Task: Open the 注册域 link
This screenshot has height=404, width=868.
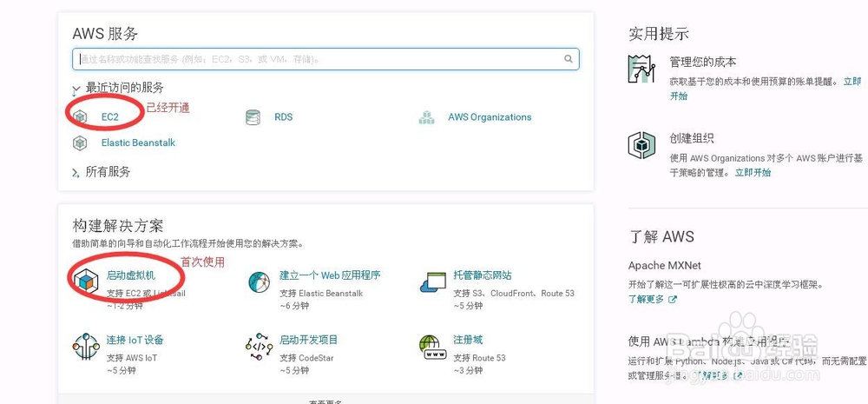Action: click(x=468, y=340)
